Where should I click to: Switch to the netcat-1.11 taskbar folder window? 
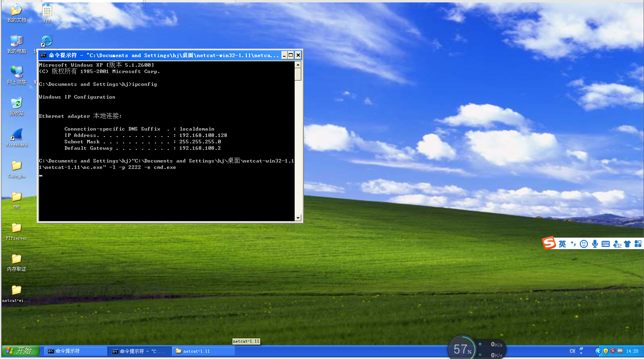coord(203,351)
